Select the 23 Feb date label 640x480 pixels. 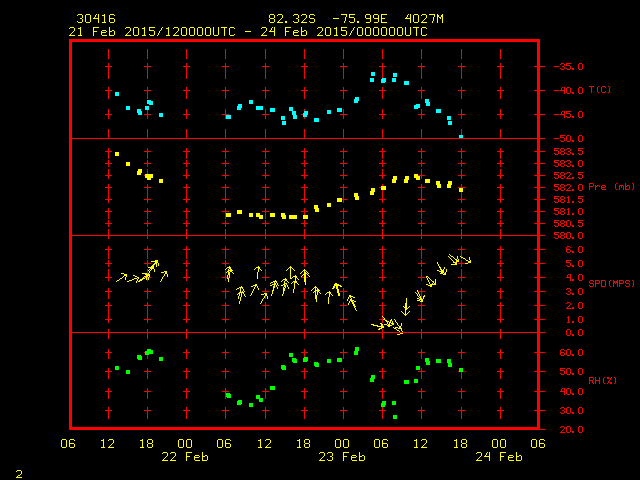342,457
